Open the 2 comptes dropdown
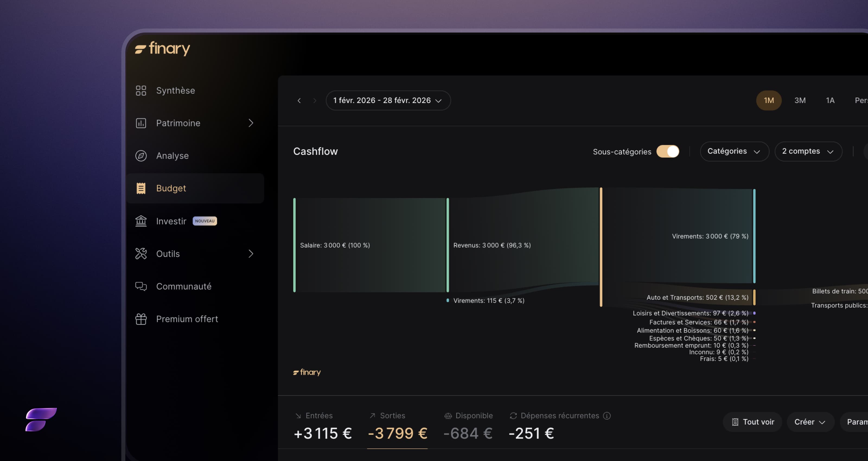 click(808, 151)
